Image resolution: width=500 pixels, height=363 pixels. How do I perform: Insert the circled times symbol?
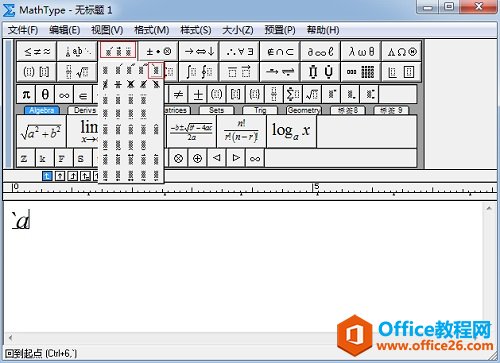178,158
